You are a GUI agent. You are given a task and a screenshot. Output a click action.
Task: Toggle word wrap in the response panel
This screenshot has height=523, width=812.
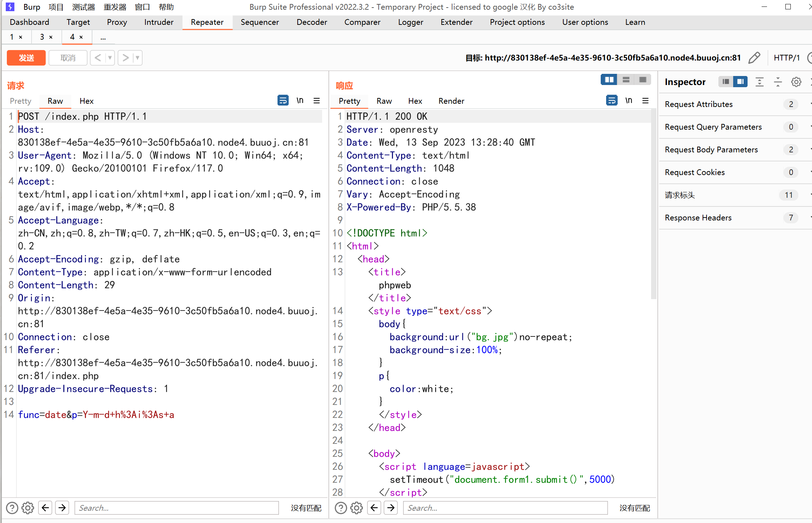612,100
